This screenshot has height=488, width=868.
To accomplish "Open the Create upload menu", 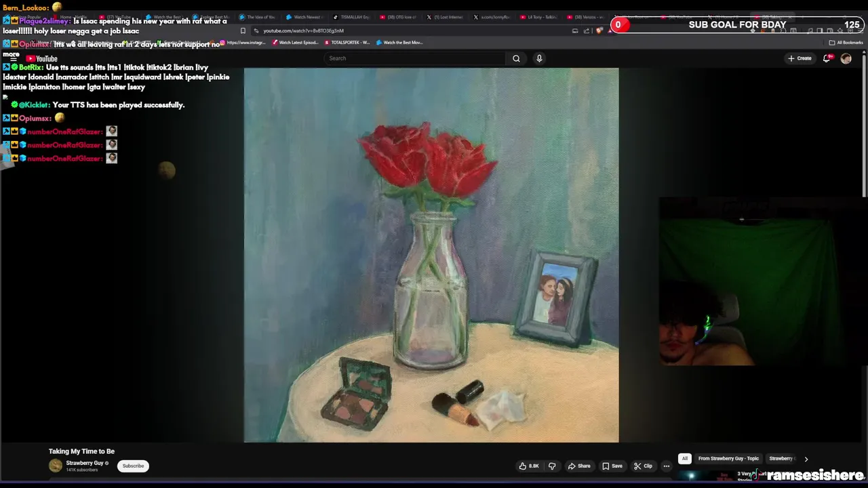I will 800,58.
